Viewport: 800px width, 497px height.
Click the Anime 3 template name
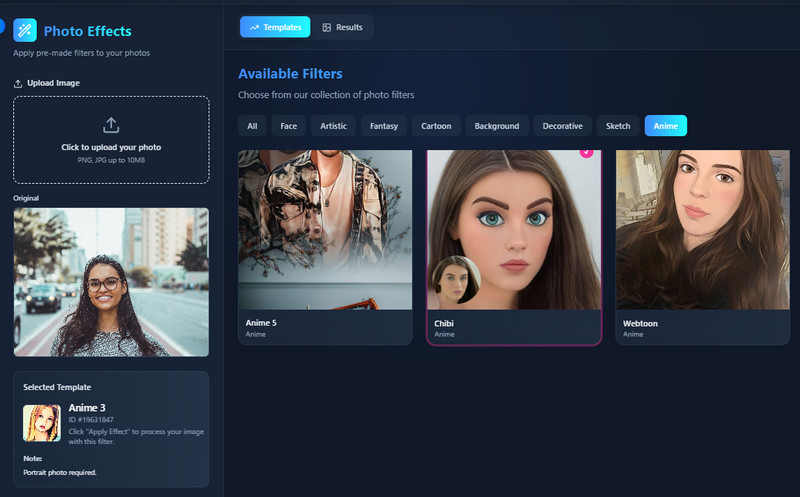click(x=87, y=408)
